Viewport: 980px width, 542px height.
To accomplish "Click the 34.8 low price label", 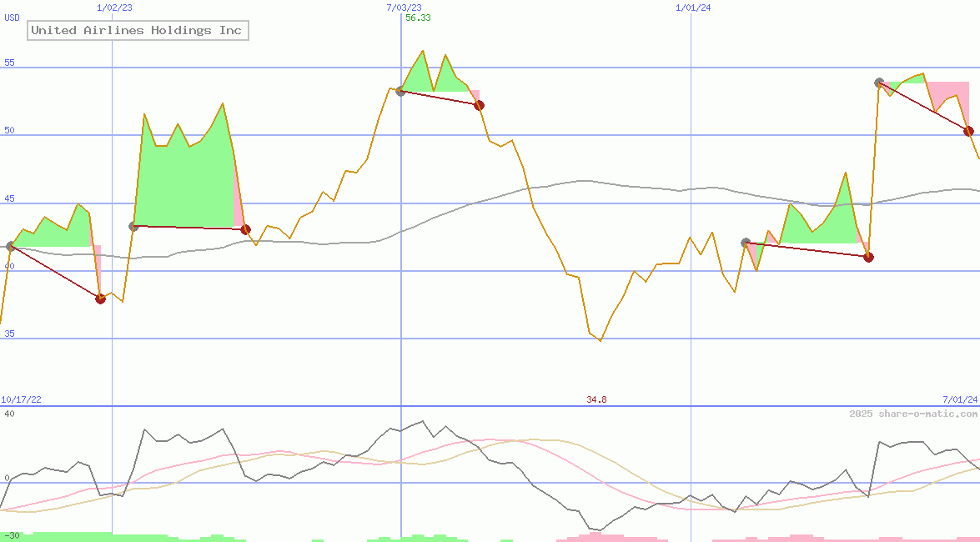I will coord(596,400).
